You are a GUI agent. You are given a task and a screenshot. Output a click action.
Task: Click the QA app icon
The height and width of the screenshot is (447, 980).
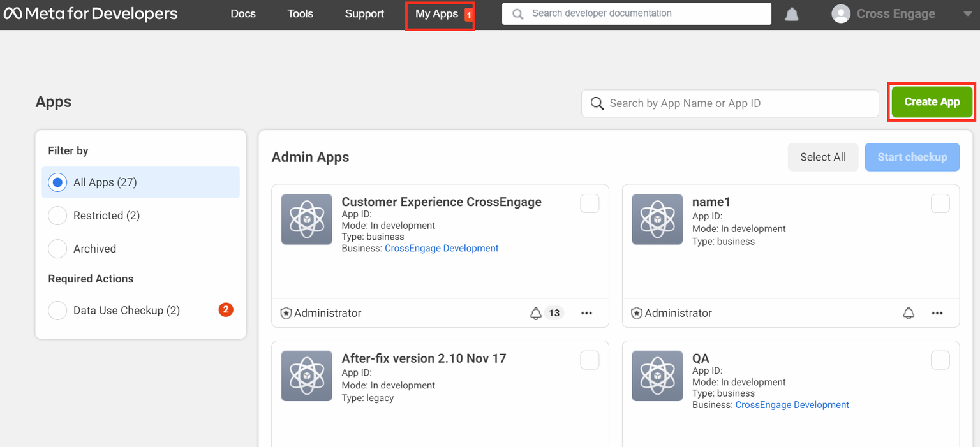[657, 376]
